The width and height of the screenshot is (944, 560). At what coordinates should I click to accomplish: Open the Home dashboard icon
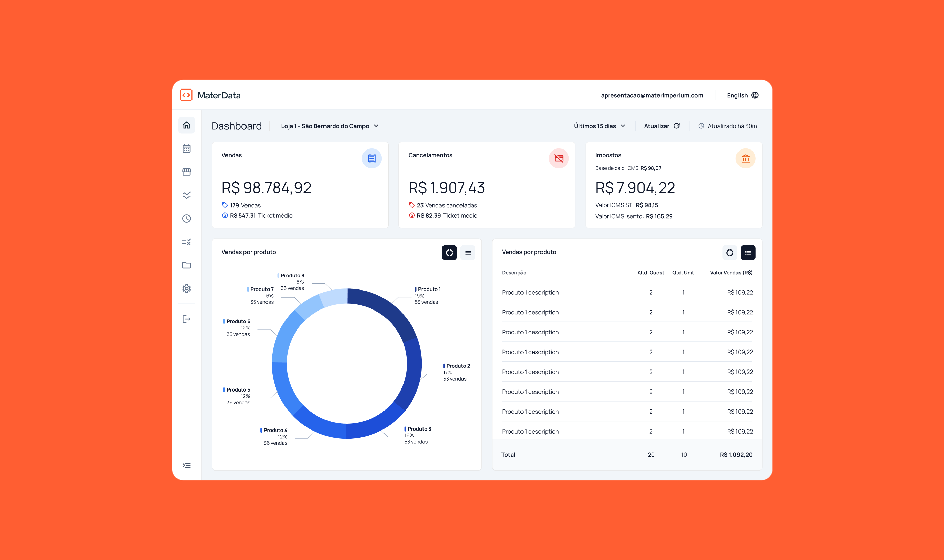tap(186, 126)
